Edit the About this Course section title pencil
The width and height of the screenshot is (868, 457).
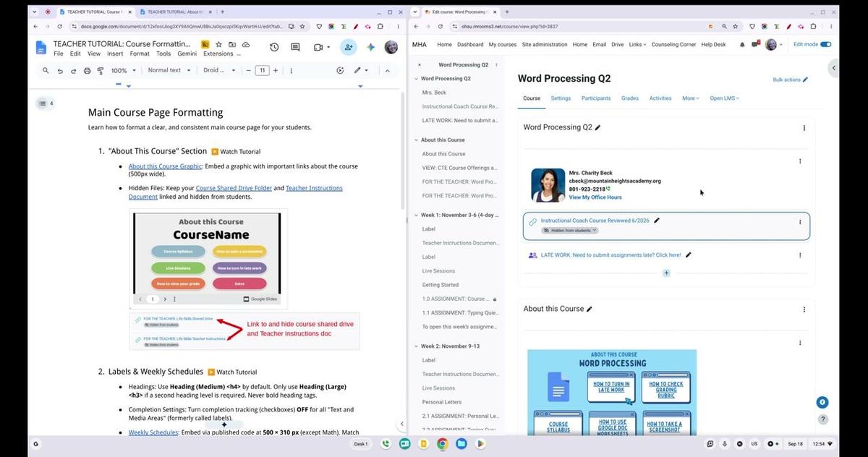click(x=590, y=309)
